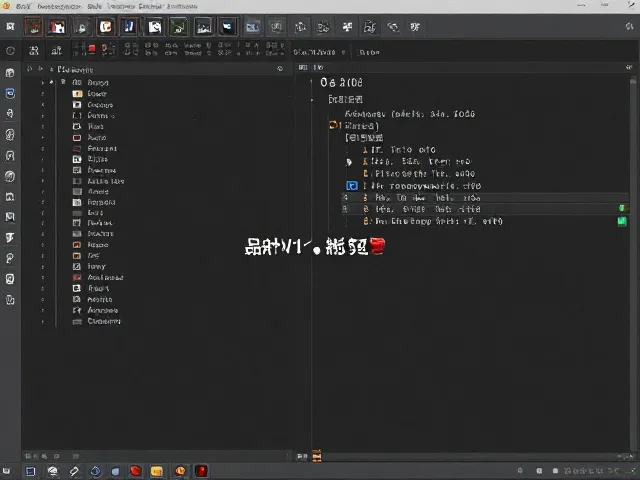Image resolution: width=640 pixels, height=480 pixels.
Task: Open the dark red square taskbar icon
Action: (x=201, y=471)
